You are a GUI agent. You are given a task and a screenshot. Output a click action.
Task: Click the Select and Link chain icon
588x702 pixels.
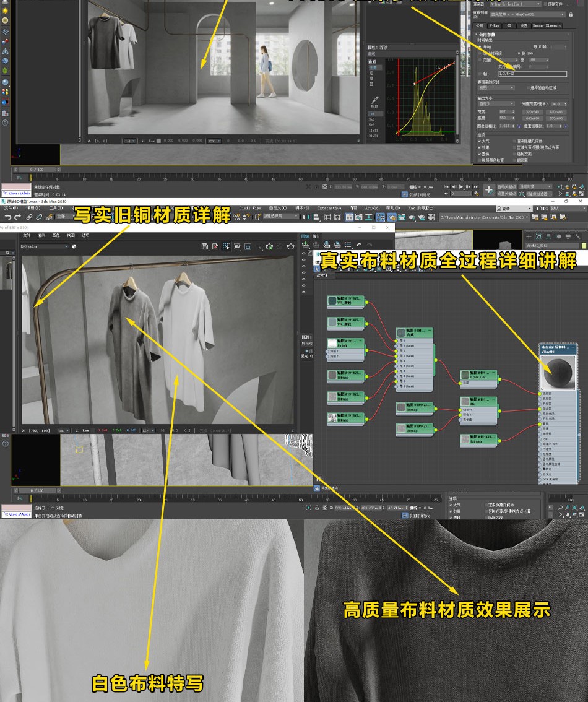pos(29,217)
